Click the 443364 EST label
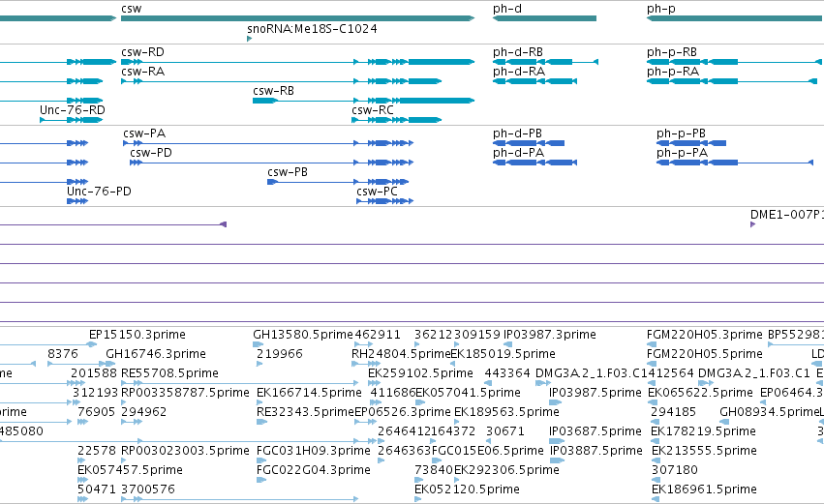This screenshot has width=824, height=504. (507, 373)
